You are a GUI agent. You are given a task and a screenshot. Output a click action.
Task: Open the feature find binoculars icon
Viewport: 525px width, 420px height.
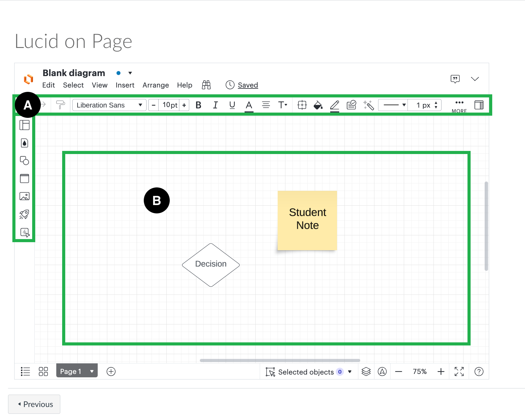tap(206, 85)
